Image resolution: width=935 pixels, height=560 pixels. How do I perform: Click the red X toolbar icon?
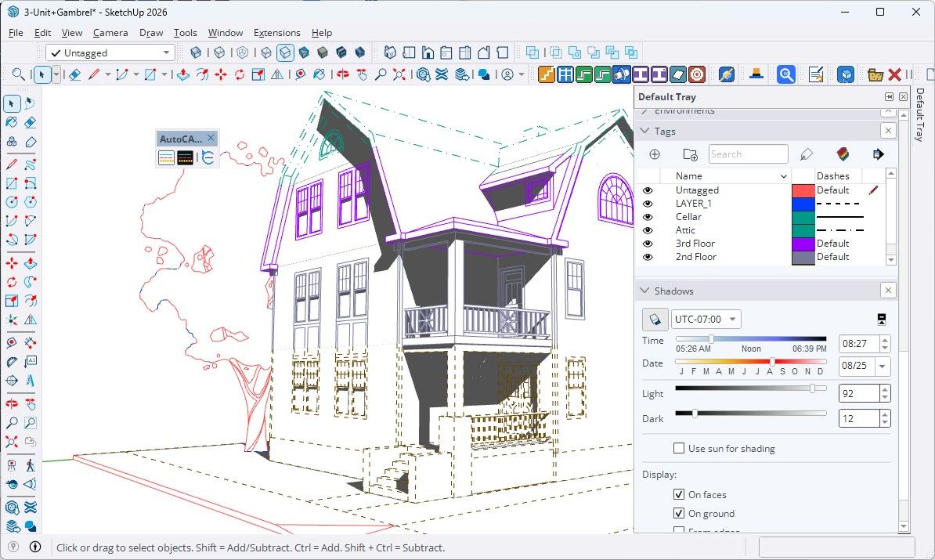894,74
